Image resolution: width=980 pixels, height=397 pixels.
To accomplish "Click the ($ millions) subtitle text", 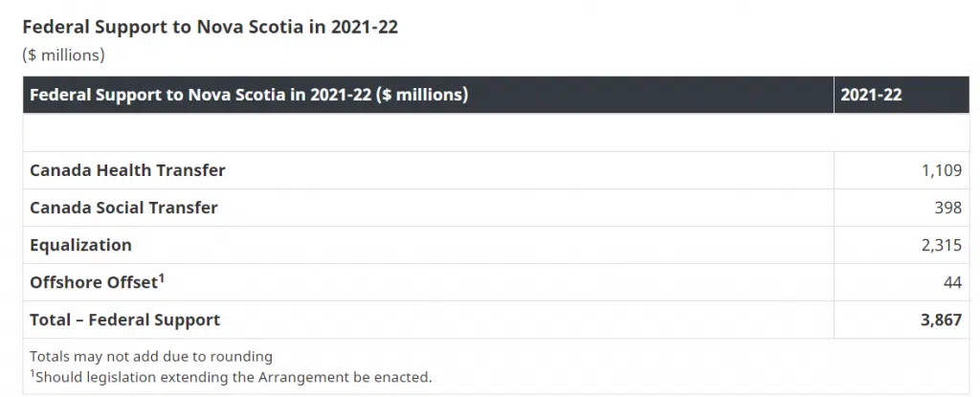I will pyautogui.click(x=63, y=55).
